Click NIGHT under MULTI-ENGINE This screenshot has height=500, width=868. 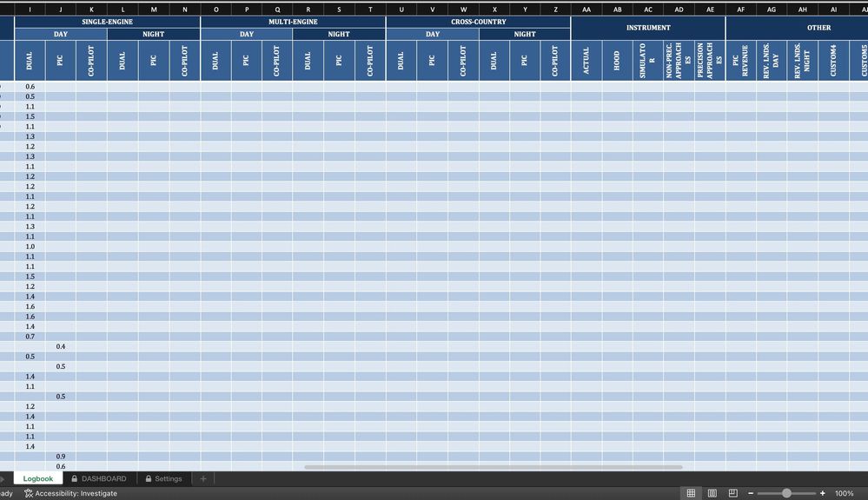(x=339, y=34)
